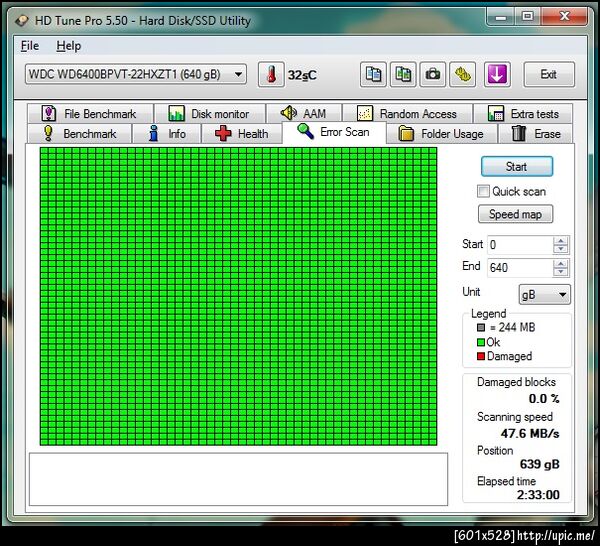Image resolution: width=600 pixels, height=546 pixels.
Task: Open the Speed map
Action: tap(515, 214)
